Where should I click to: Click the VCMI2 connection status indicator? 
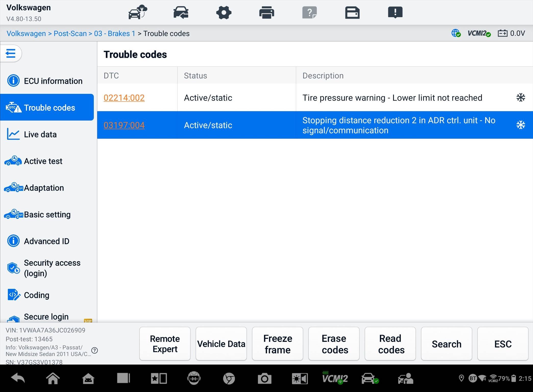pyautogui.click(x=479, y=33)
